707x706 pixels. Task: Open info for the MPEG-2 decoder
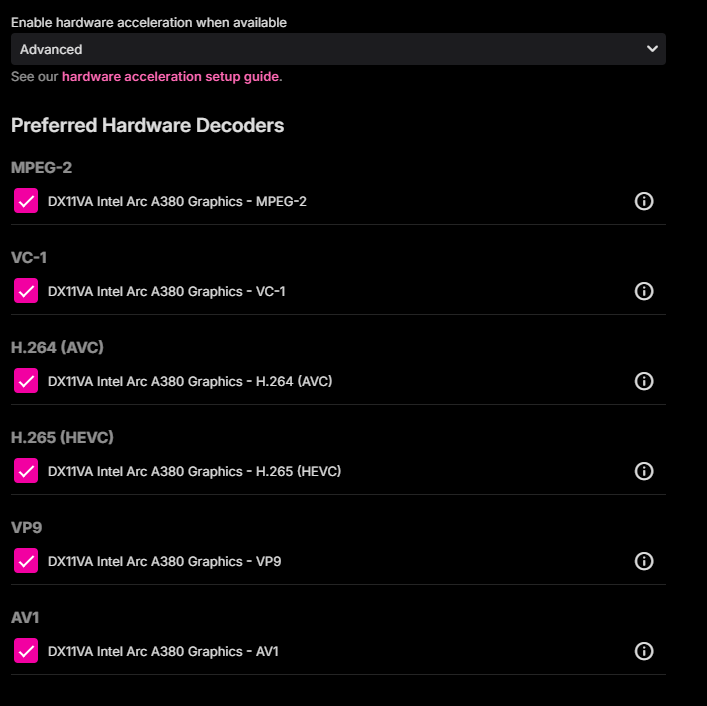[643, 201]
